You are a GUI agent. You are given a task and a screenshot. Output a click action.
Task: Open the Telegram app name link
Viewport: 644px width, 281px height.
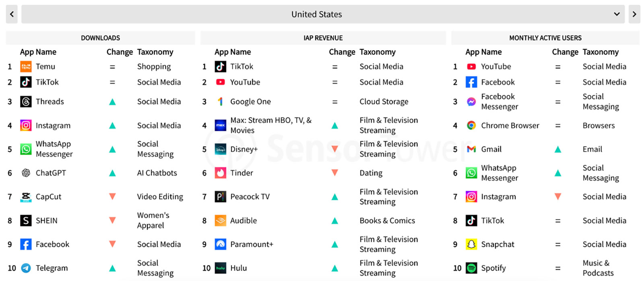coord(52,268)
